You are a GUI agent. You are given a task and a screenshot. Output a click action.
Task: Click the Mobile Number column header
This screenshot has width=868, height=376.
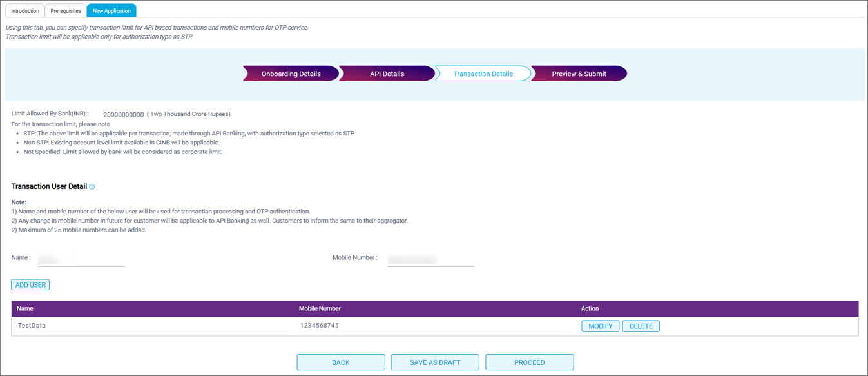coord(320,309)
